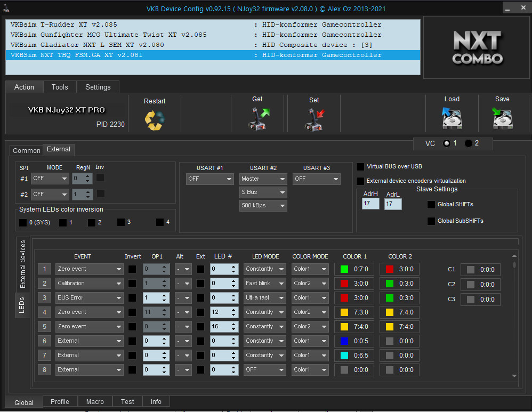Click the AdrL input field

click(x=393, y=204)
